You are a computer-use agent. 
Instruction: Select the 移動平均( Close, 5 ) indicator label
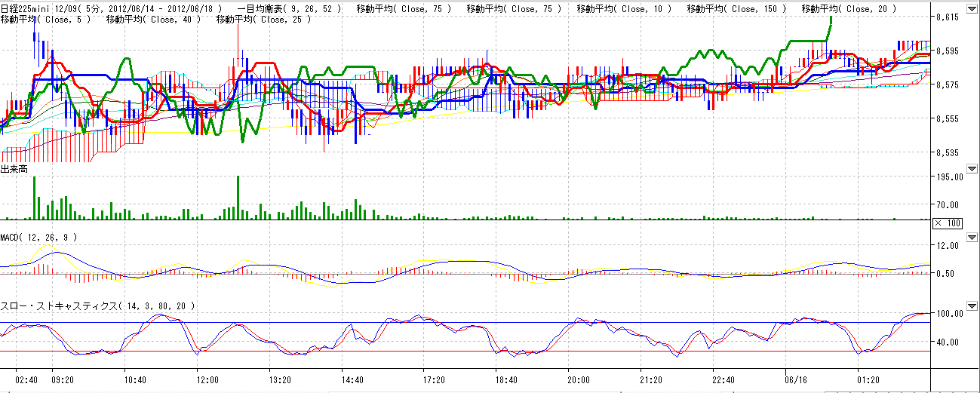(46, 19)
